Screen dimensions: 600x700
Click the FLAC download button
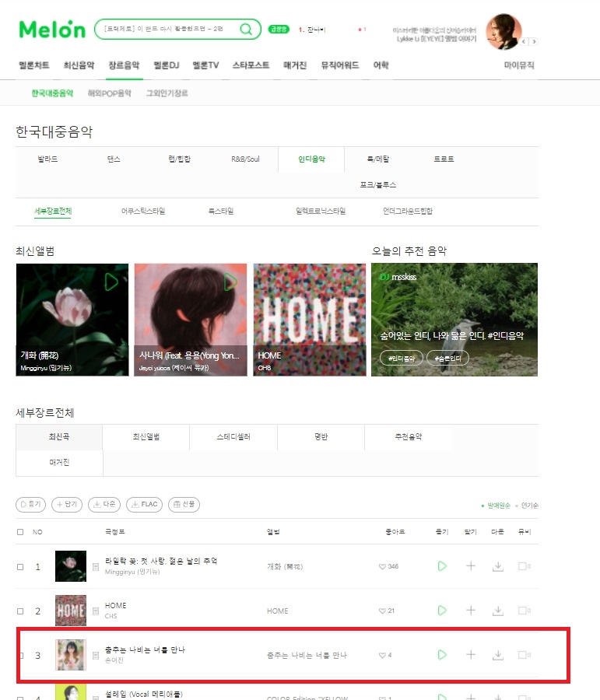(x=144, y=505)
